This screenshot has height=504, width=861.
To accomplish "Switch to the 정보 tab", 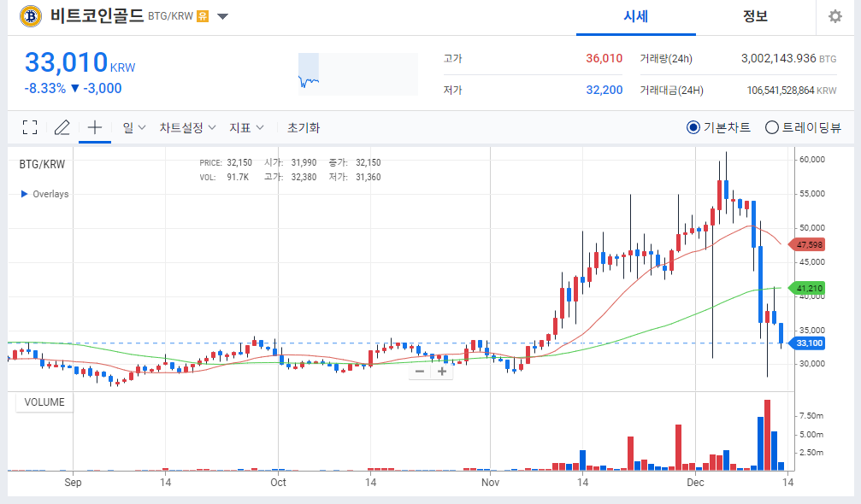I will click(755, 16).
